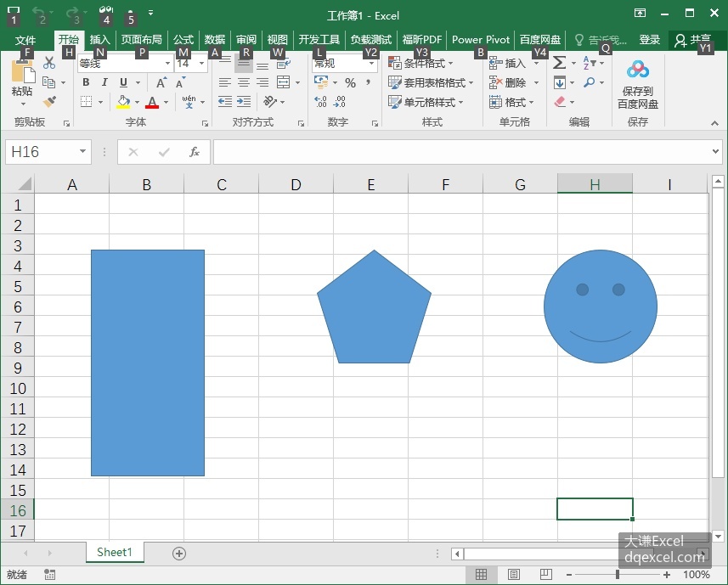728x585 pixels.
Task: Select the Format Painter brush icon
Action: tap(49, 101)
